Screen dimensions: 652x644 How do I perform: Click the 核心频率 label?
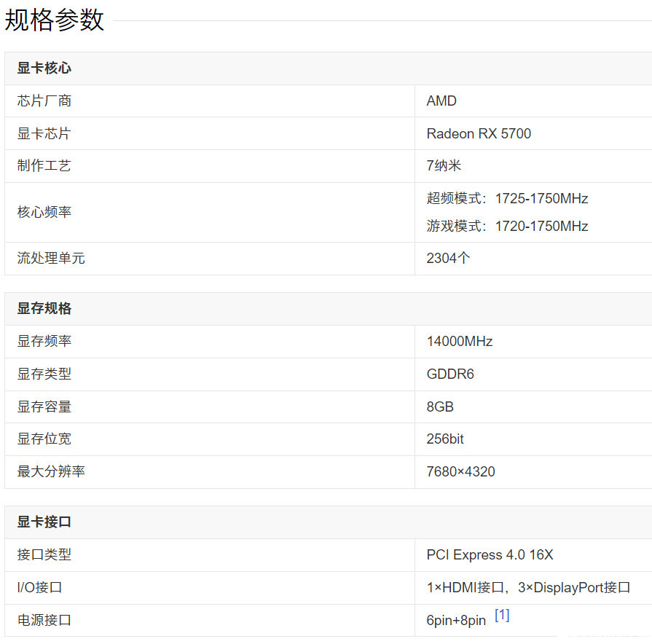pos(44,212)
